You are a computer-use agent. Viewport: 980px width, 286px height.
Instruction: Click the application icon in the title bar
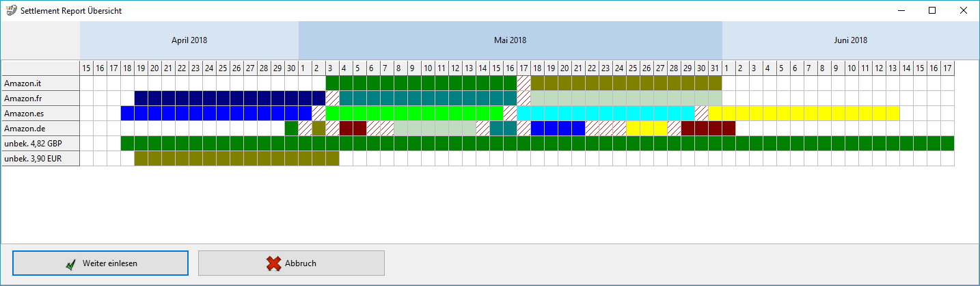pos(12,11)
